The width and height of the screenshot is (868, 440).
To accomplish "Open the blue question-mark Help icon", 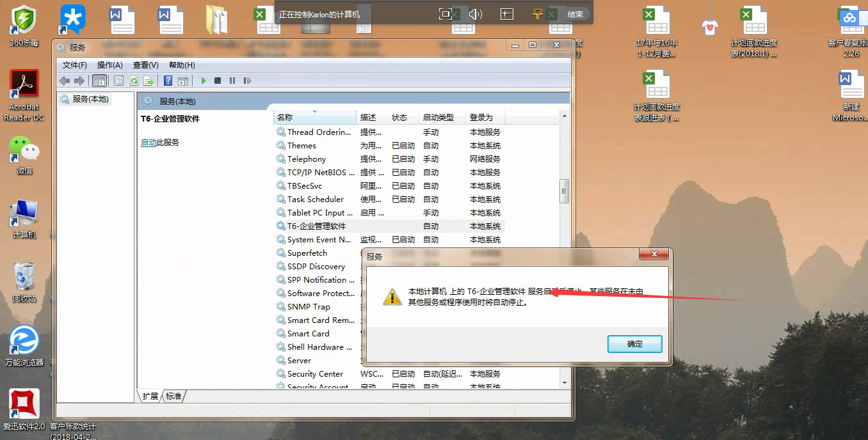I will tap(168, 81).
